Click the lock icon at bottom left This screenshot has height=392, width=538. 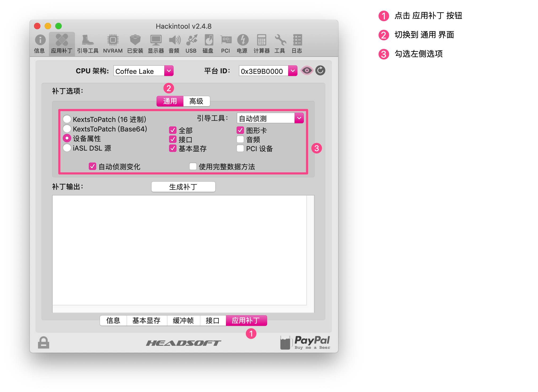click(44, 342)
